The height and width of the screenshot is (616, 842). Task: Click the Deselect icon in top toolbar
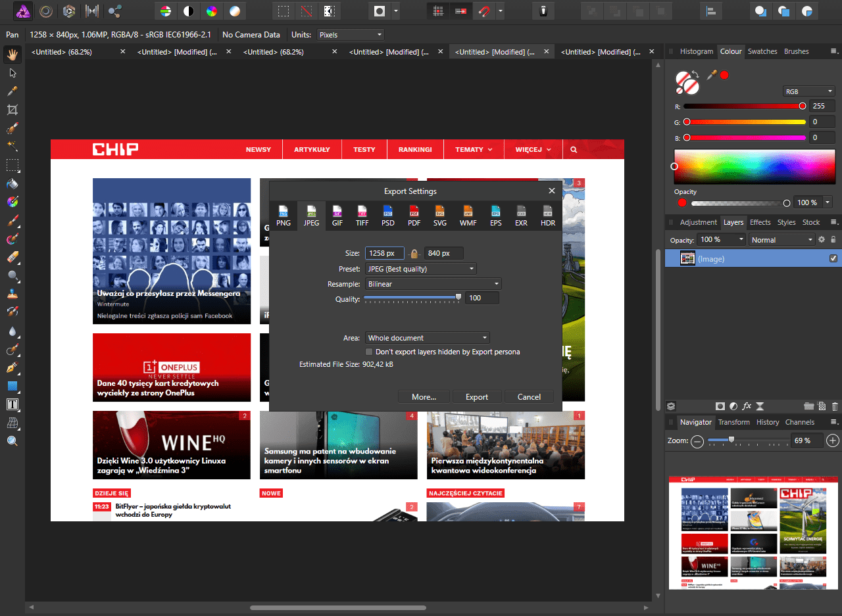point(306,11)
